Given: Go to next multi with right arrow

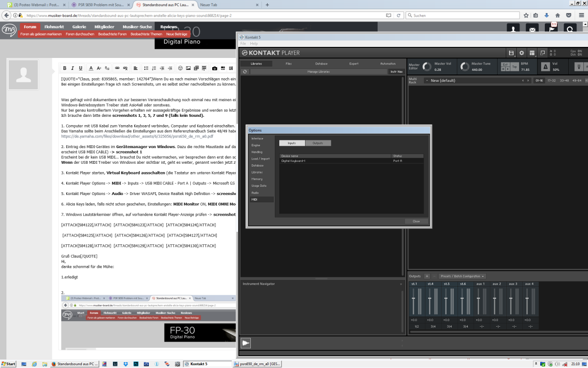Looking at the screenshot, I should (529, 80).
